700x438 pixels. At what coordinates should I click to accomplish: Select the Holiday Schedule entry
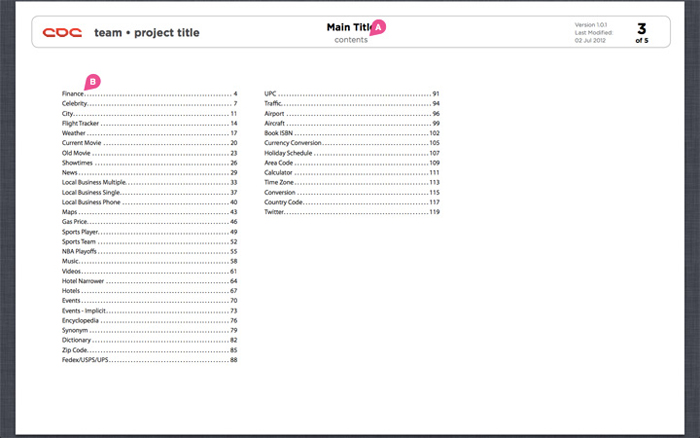[352, 153]
